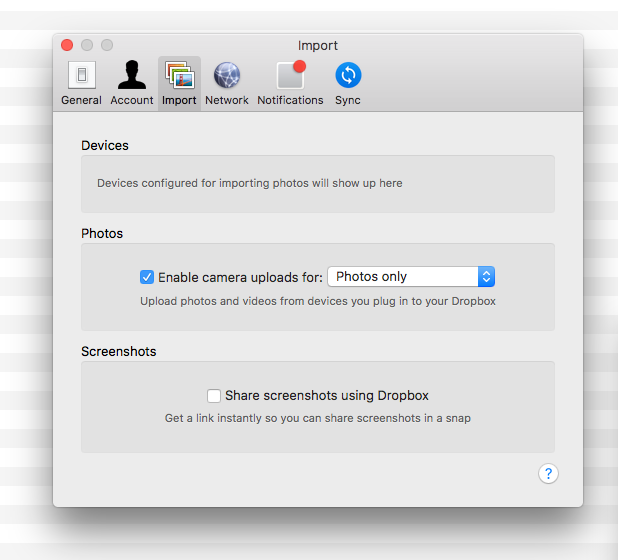The height and width of the screenshot is (560, 618).
Task: Select the Import photos stack icon
Action: click(179, 74)
